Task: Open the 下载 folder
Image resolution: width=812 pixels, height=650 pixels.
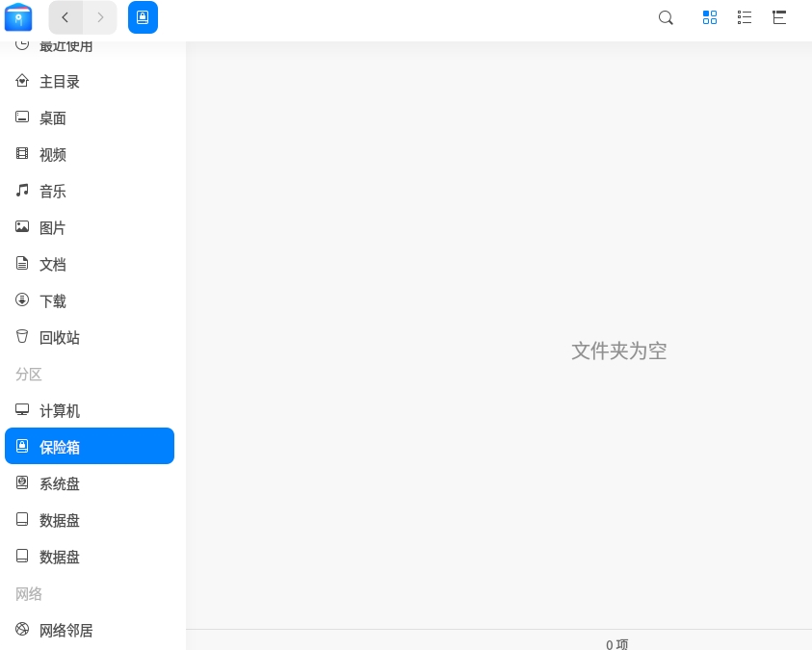Action: pyautogui.click(x=90, y=300)
